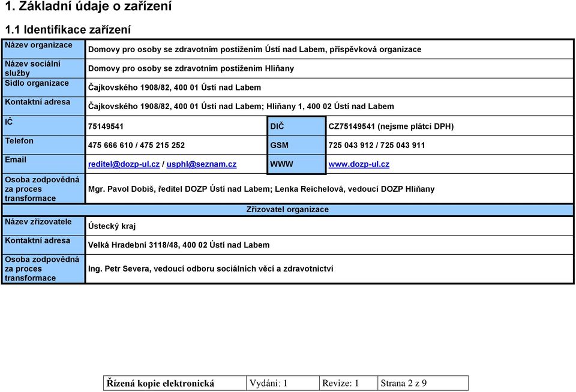The height and width of the screenshot is (392, 576).
Task: Click the 'Telefon' label cell
Action: click(x=44, y=145)
